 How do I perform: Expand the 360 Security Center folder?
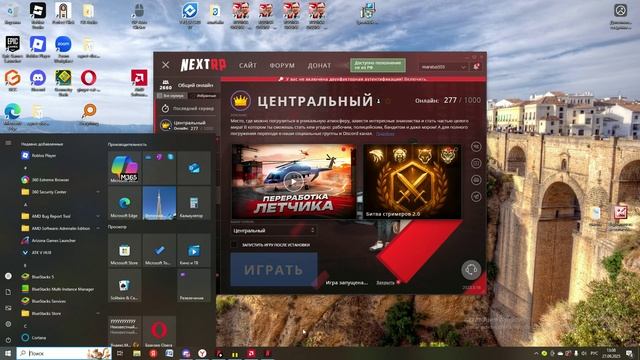pos(61,192)
